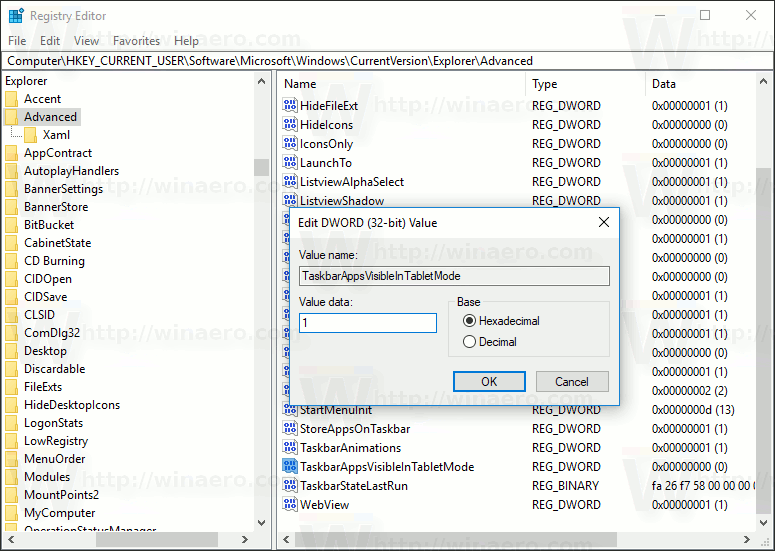The image size is (775, 551).
Task: Click the ListviewAlphaSelect value icon
Action: tap(290, 181)
